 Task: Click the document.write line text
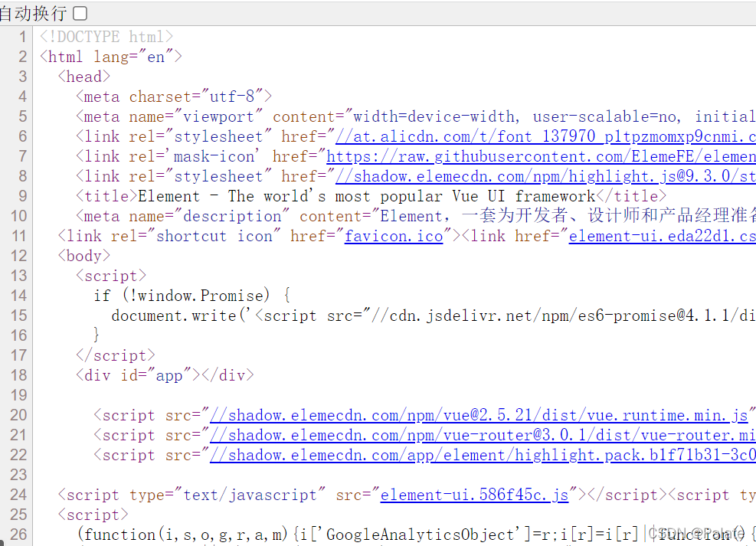[x=434, y=316]
